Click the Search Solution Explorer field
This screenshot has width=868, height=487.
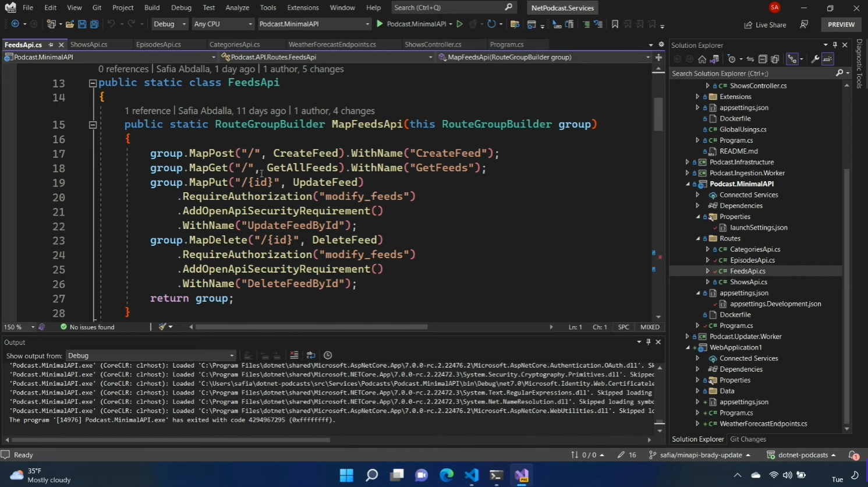[751, 73]
